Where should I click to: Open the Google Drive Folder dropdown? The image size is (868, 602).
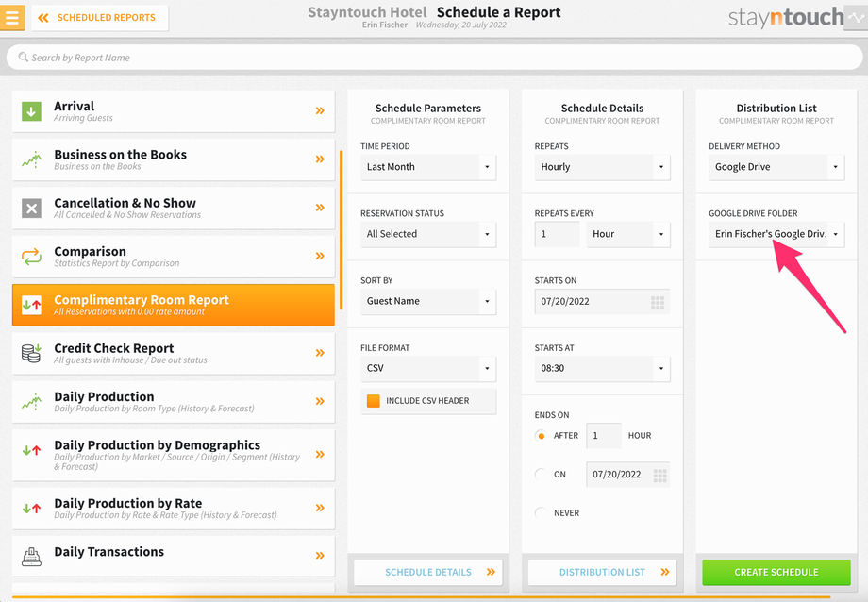click(776, 234)
